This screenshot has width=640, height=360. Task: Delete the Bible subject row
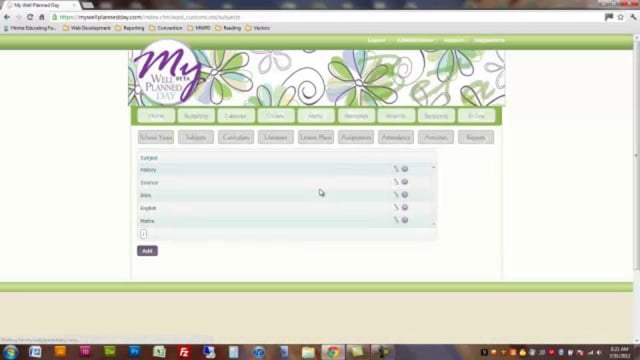point(404,195)
